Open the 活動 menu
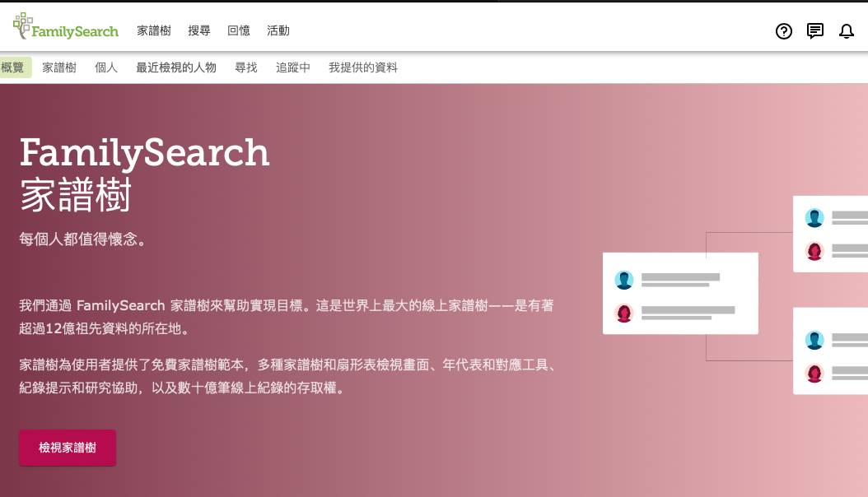868x497 pixels. click(278, 31)
